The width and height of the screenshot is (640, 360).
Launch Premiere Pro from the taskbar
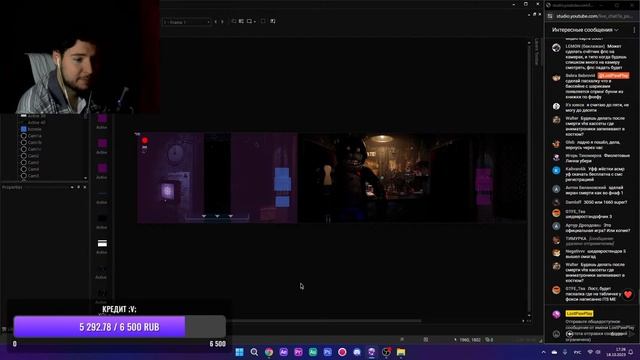(298, 352)
